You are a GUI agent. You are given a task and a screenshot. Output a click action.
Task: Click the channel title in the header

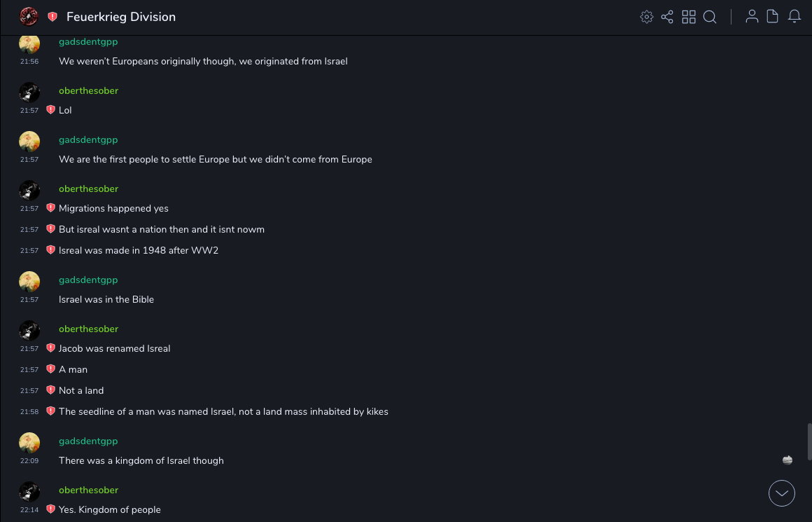121,17
